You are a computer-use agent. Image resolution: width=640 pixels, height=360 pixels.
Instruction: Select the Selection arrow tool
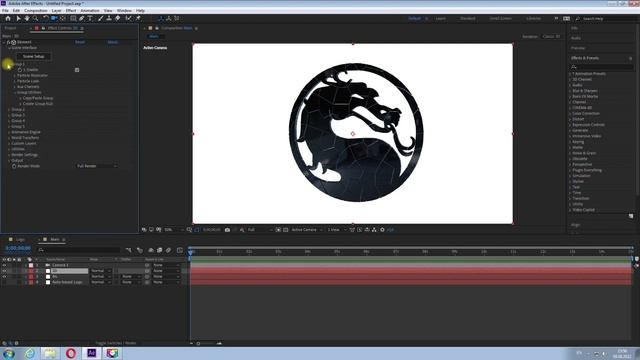[x=18, y=18]
